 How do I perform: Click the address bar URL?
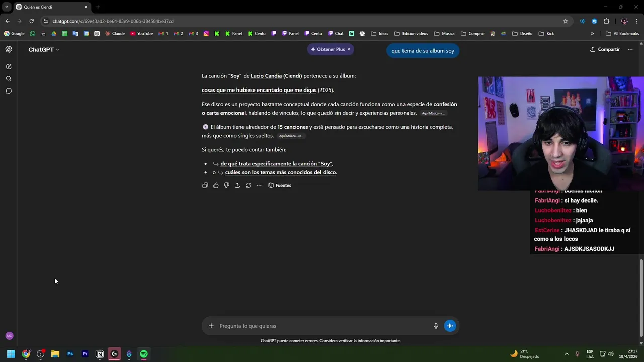113,21
